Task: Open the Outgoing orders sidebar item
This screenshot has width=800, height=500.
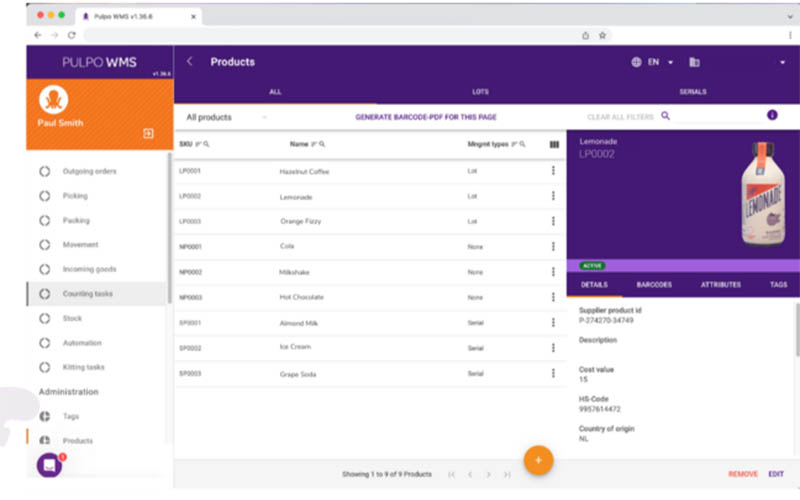Action: (x=89, y=171)
